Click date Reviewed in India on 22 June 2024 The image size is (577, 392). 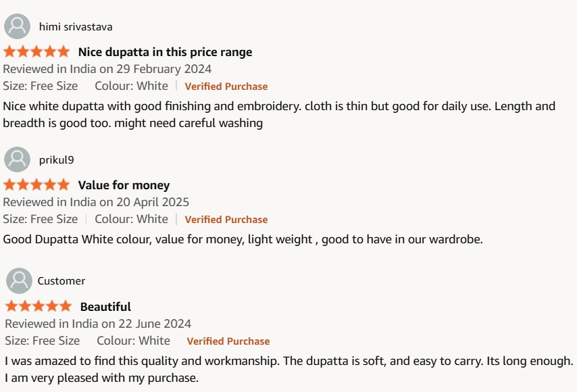(x=98, y=324)
